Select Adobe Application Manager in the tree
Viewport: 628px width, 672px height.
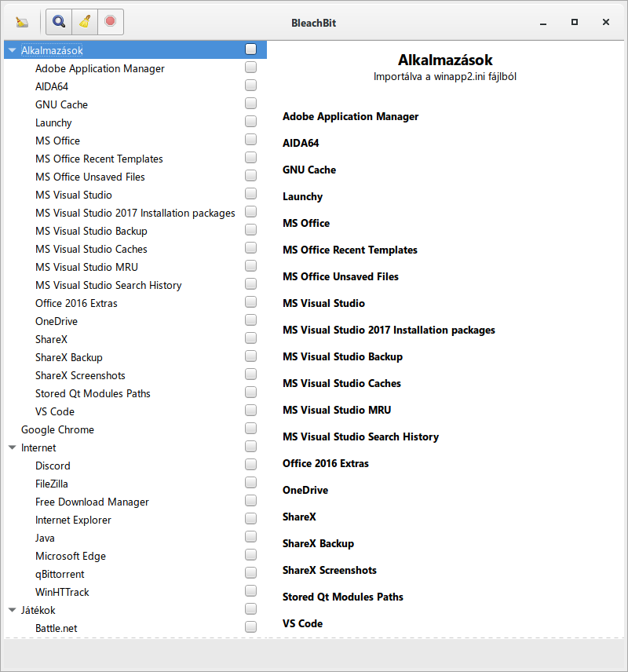(x=100, y=68)
